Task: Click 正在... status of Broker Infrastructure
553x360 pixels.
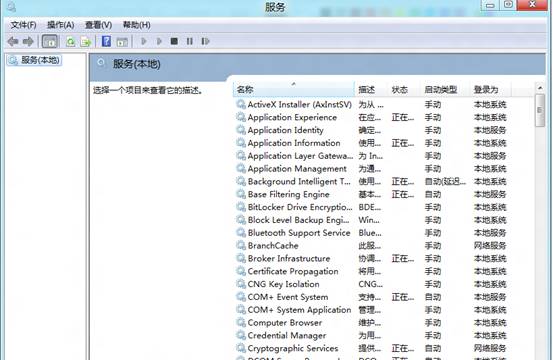Action: point(403,259)
